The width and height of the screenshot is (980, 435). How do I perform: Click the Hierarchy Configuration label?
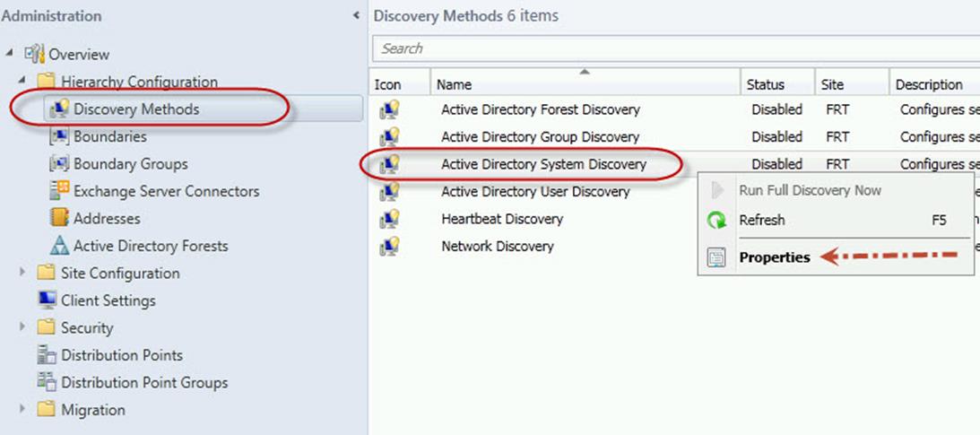[139, 82]
